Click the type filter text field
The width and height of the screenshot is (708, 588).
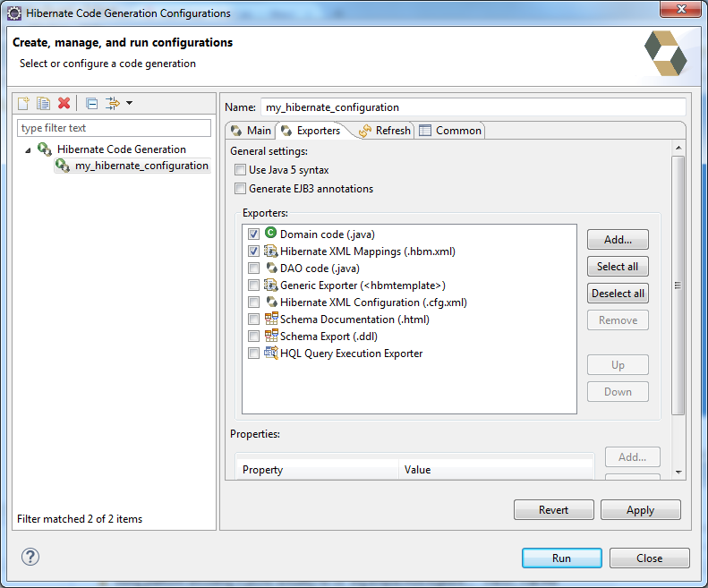[x=114, y=128]
